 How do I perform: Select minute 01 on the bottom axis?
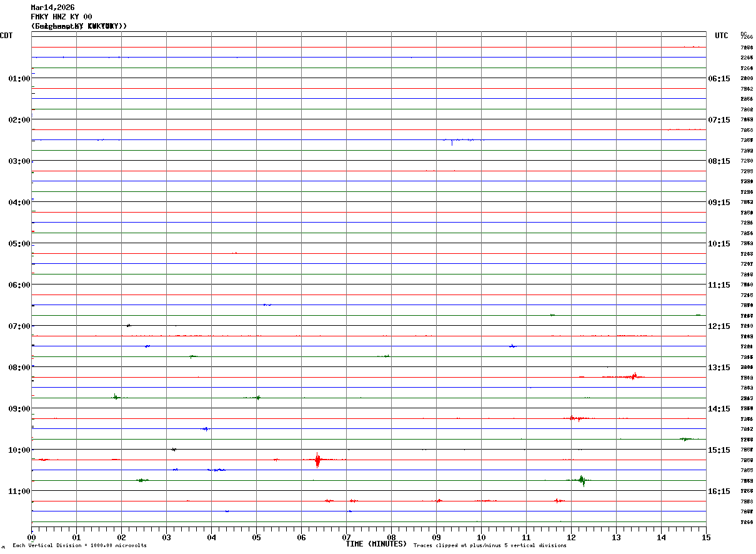pos(76,538)
